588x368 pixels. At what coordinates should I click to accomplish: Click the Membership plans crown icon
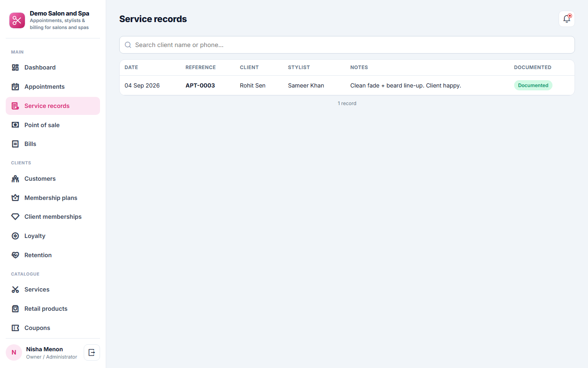(x=16, y=198)
